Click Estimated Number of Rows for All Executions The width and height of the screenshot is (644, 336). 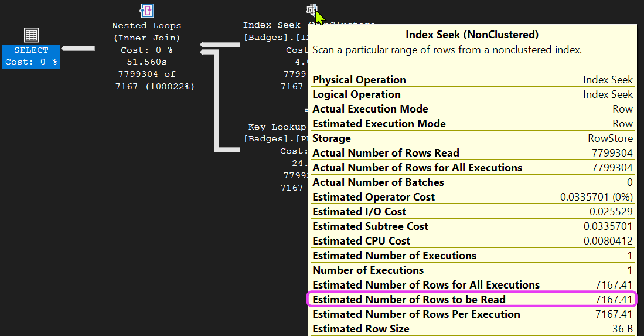pos(472,285)
